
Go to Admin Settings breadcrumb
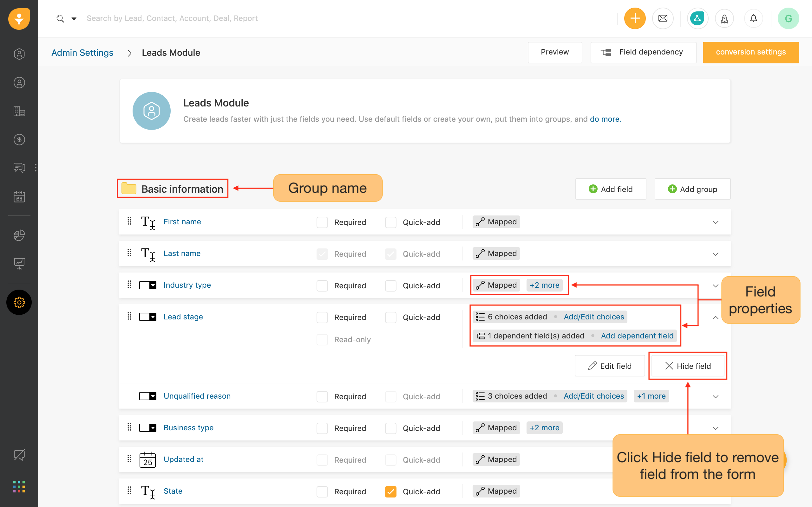coord(82,53)
